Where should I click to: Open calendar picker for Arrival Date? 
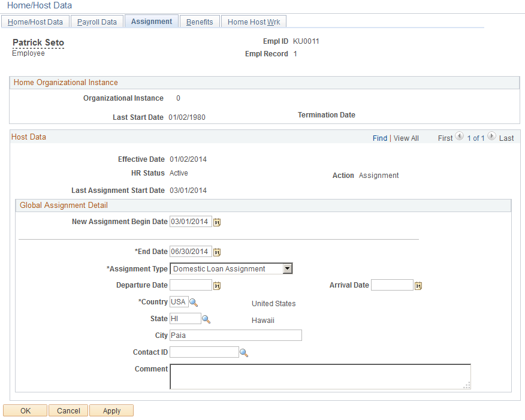pos(418,286)
